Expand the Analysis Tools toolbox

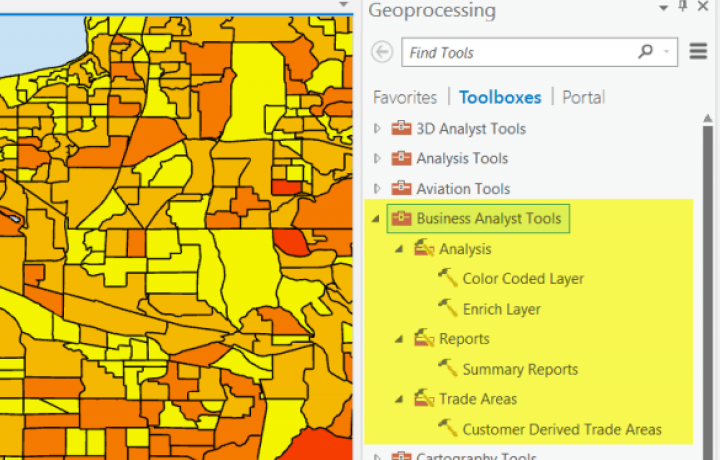pos(377,158)
